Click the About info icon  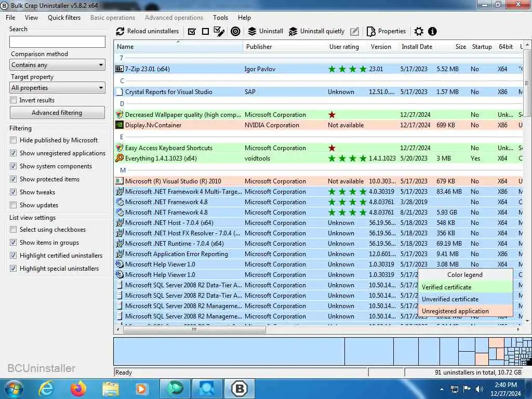[432, 32]
